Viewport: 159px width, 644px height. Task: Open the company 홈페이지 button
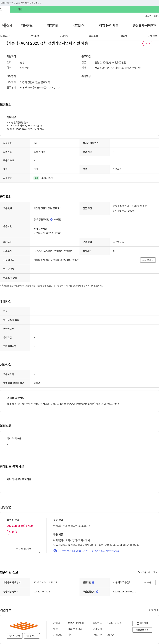pos(142,623)
